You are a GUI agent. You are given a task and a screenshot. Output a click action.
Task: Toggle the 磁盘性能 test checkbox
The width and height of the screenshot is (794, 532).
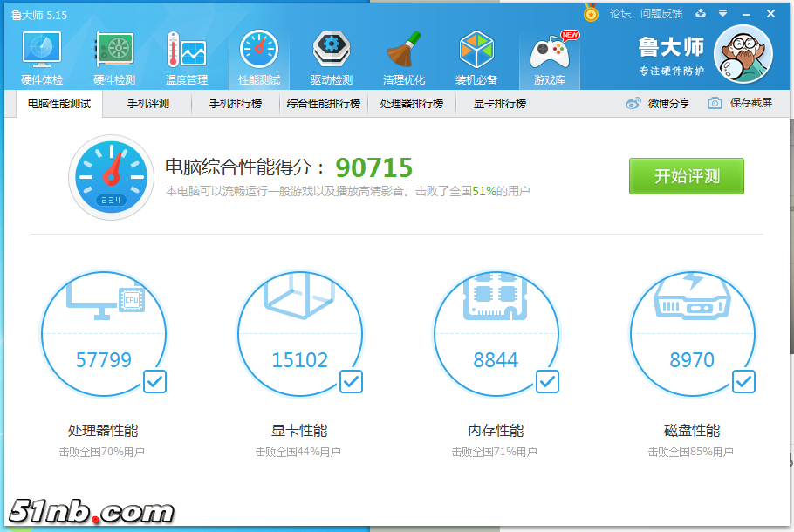(x=743, y=381)
